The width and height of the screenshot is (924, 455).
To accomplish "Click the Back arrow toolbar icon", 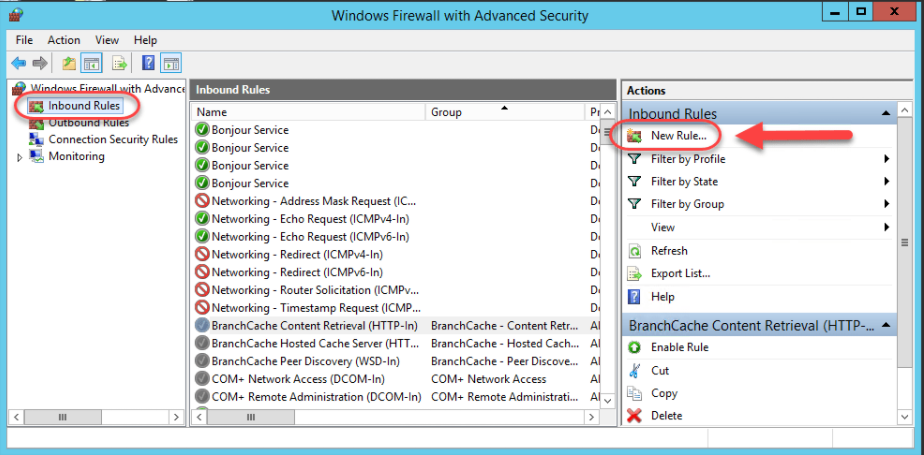I will pyautogui.click(x=18, y=63).
